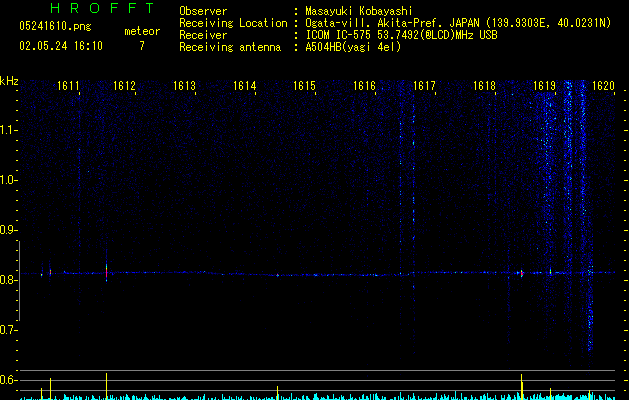Click the kHz axis unit label
The height and width of the screenshot is (400, 629).
click(9, 81)
